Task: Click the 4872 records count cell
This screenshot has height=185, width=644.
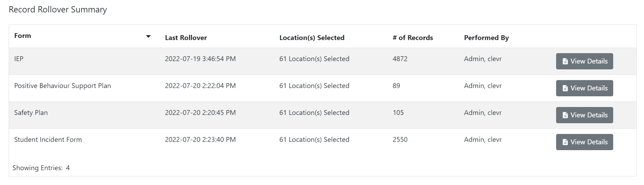Action: coord(400,59)
